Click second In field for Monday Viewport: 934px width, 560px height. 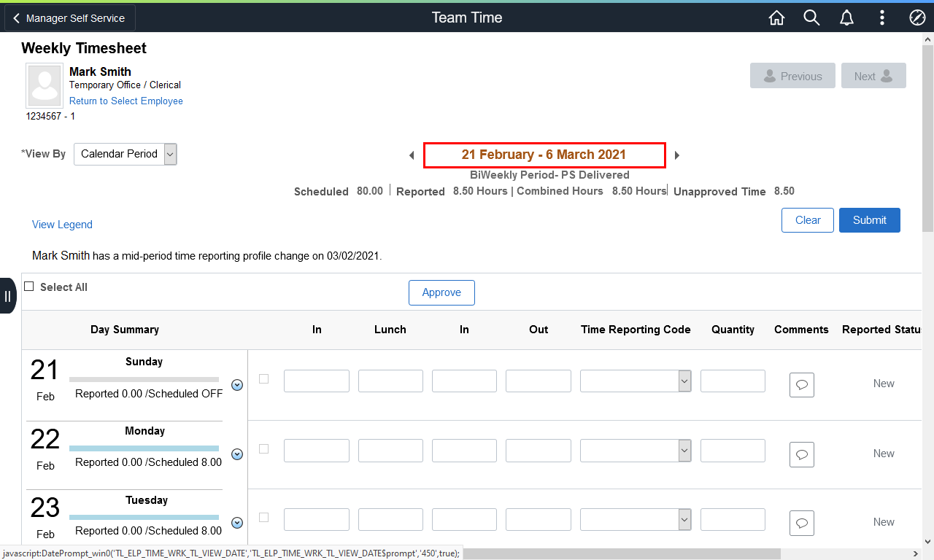[464, 451]
